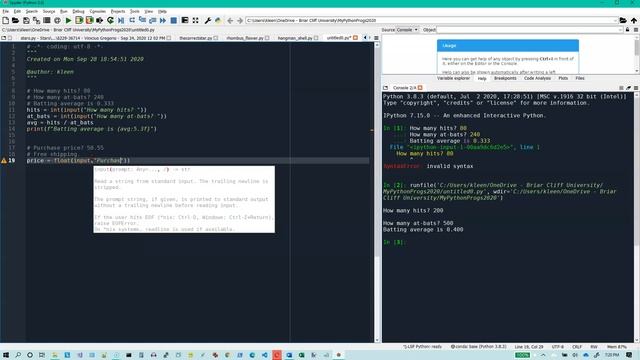Open file using the folder toolbar icon
Screen dimensions: 640x360
pyautogui.click(x=16, y=20)
